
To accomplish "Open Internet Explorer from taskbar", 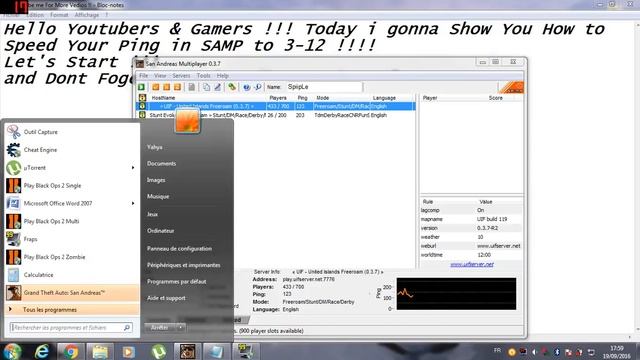I will (x=42, y=351).
